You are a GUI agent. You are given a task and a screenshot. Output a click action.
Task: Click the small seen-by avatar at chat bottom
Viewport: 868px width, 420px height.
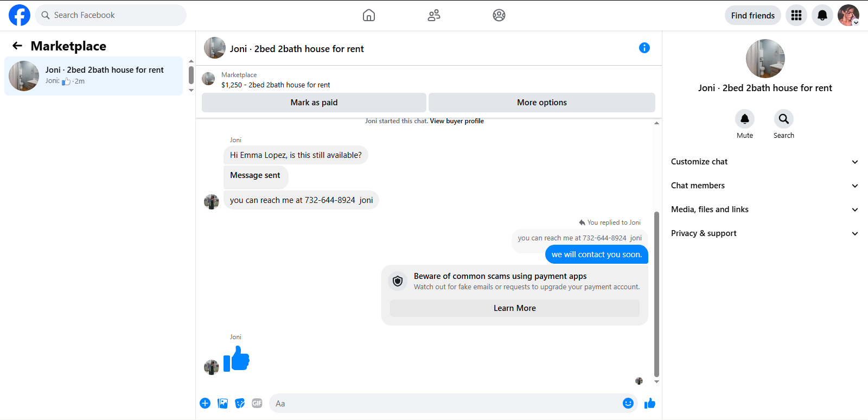tap(639, 381)
